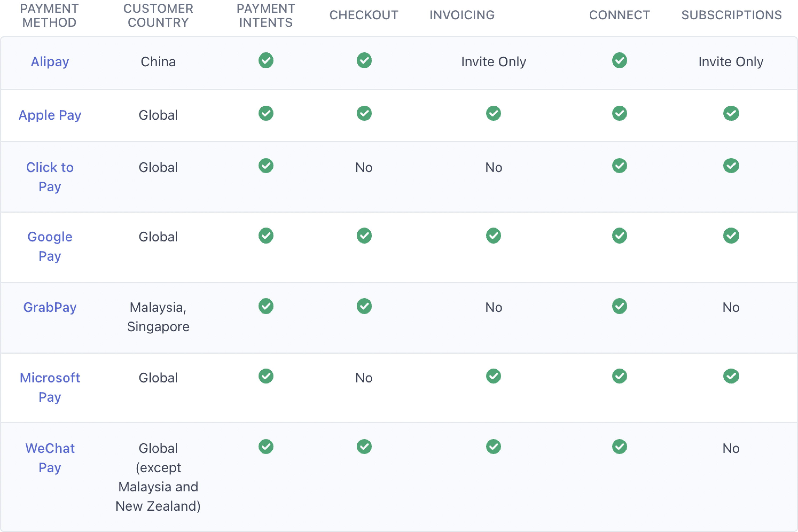
Task: Click Alipay's Connect green checkmark
Action: [x=620, y=60]
